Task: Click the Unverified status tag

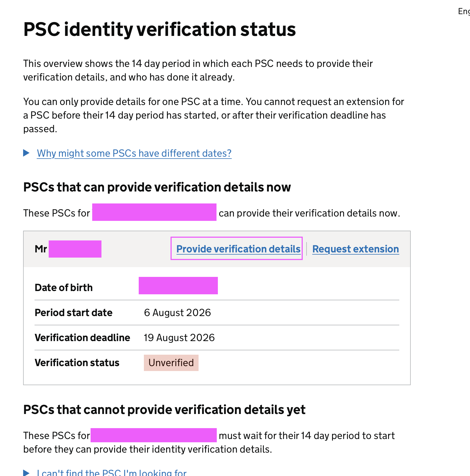Action: pos(171,363)
